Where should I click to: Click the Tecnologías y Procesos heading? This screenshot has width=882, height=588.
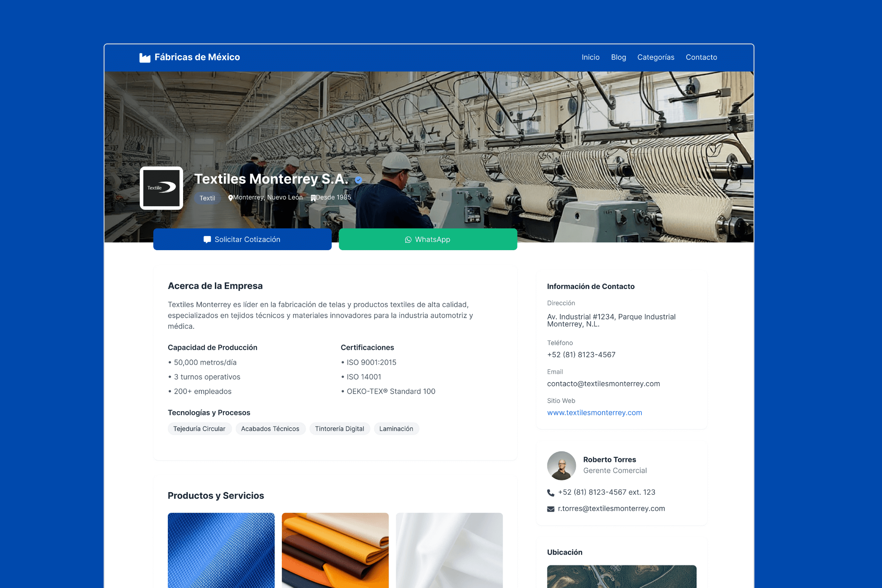209,413
